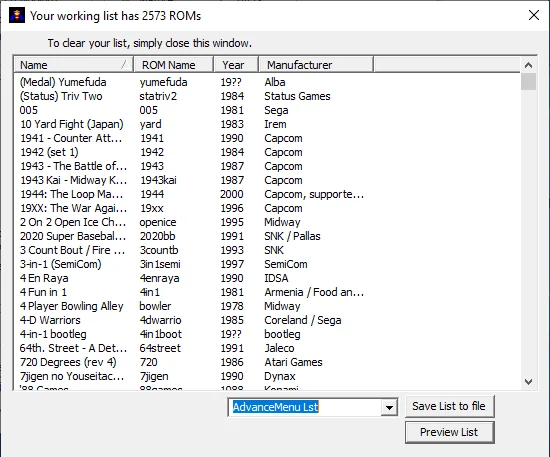Select the 4 Player Bowling Alley row
This screenshot has height=457, width=550.
[267, 307]
